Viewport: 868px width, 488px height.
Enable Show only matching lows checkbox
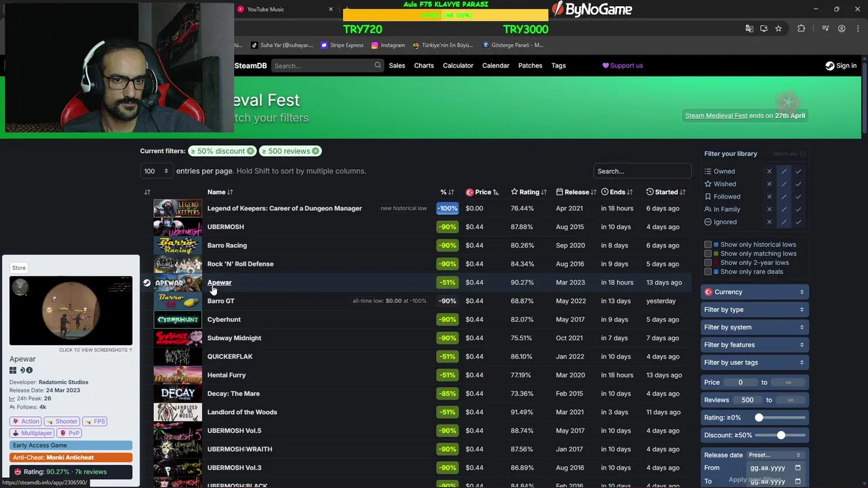click(708, 253)
